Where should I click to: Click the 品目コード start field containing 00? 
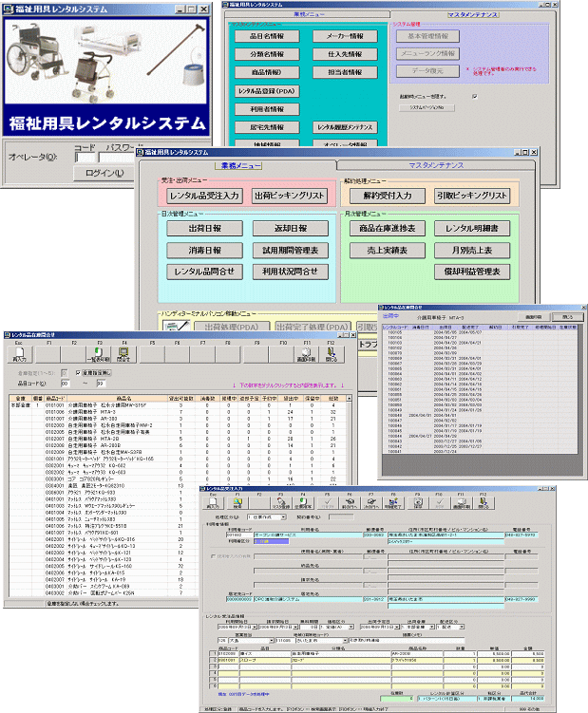[x=66, y=384]
